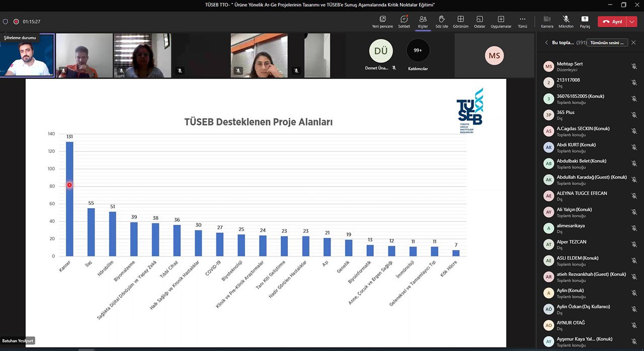
Task: Expand the Ayrıl leave options arrow
Action: point(632,22)
